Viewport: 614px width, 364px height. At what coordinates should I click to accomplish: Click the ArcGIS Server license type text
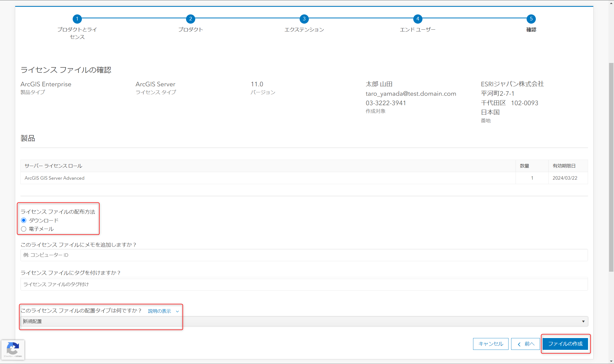coord(155,84)
